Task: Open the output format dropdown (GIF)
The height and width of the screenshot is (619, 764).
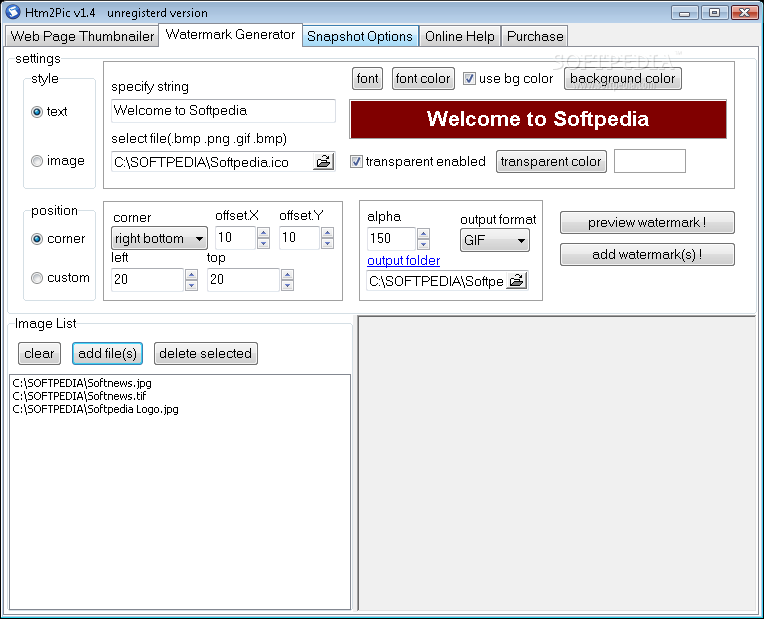Action: click(x=495, y=240)
